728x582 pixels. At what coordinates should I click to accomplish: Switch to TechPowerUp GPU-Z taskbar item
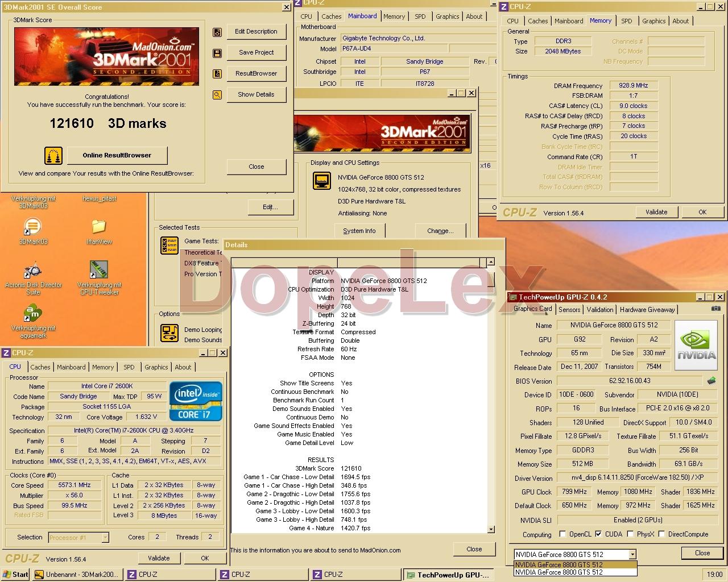[448, 575]
